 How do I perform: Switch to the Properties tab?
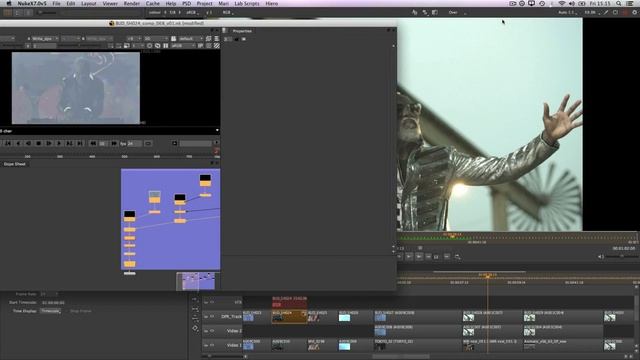[x=242, y=31]
